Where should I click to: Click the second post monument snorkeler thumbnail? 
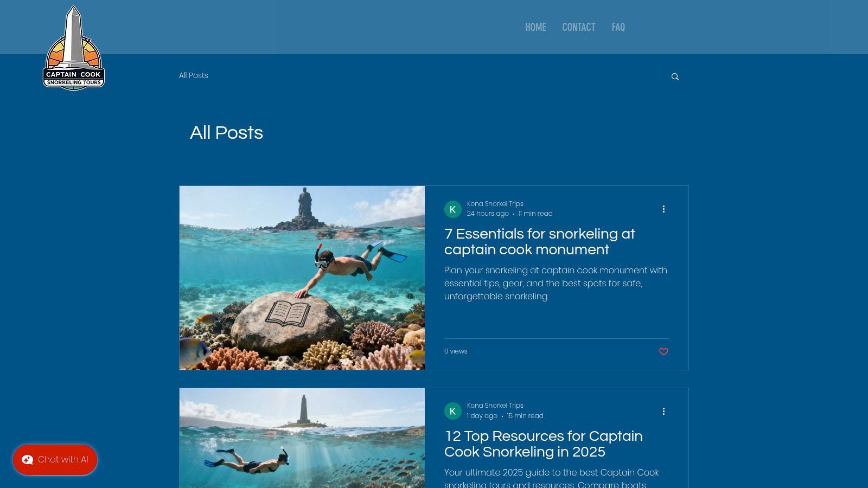[302, 438]
